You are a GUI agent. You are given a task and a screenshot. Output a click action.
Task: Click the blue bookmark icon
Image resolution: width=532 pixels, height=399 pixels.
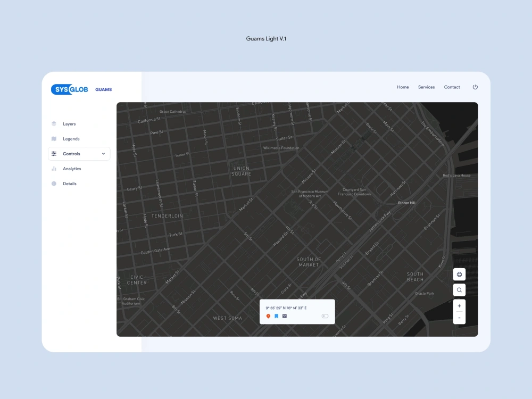click(276, 316)
